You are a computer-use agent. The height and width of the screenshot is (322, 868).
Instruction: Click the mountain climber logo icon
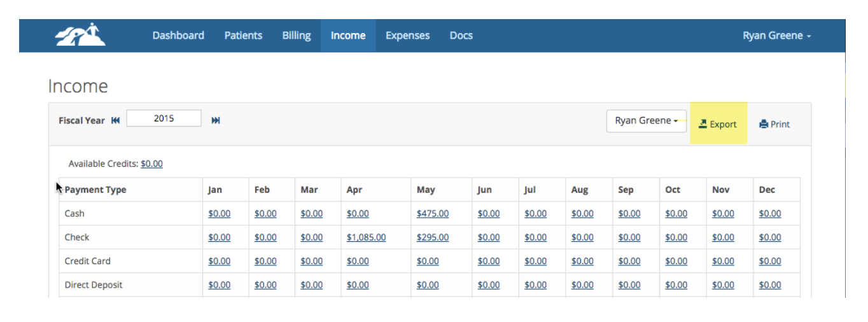tap(80, 35)
